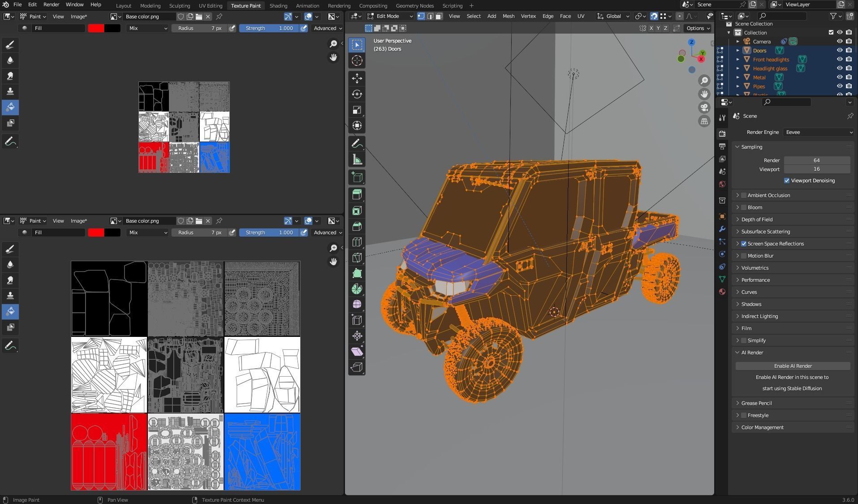The width and height of the screenshot is (858, 504).
Task: Expand the Metal object in outliner
Action: click(737, 78)
